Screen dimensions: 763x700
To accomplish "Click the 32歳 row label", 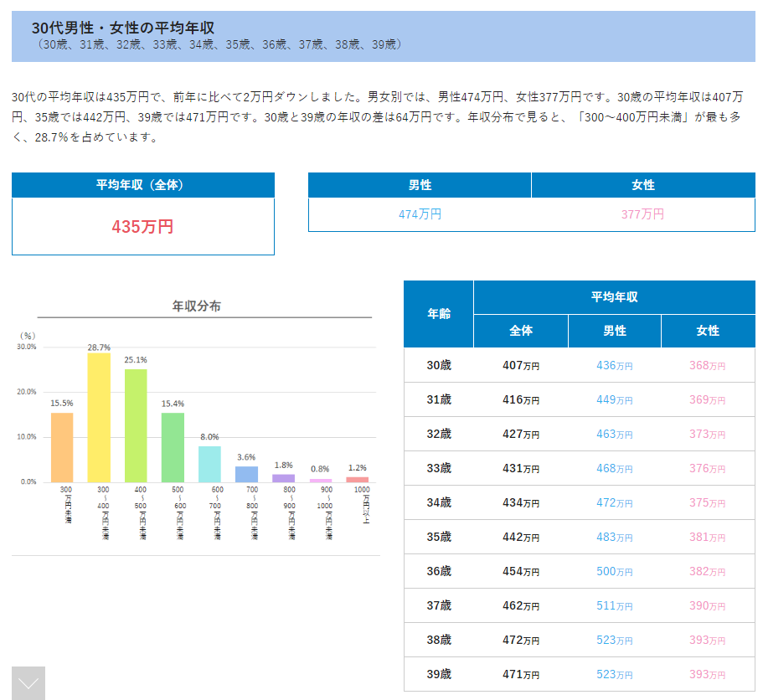I will (x=439, y=434).
